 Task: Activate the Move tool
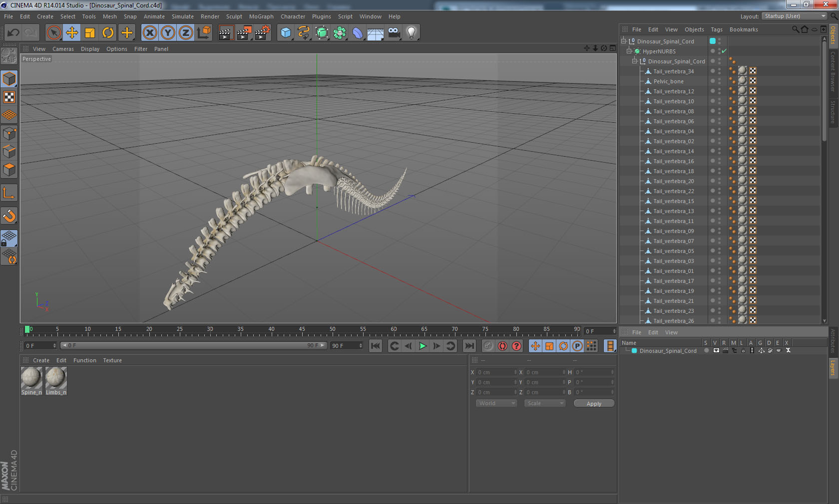pyautogui.click(x=72, y=33)
